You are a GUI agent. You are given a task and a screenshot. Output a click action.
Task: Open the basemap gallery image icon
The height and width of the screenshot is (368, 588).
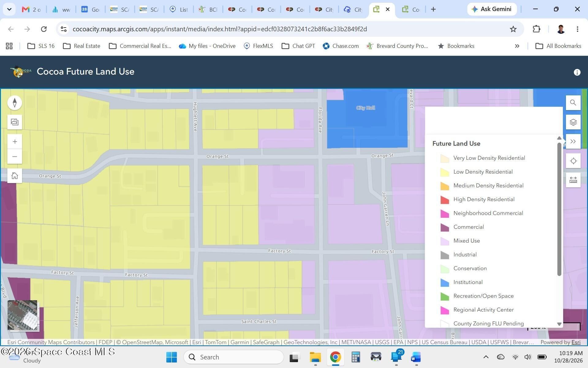click(x=15, y=122)
